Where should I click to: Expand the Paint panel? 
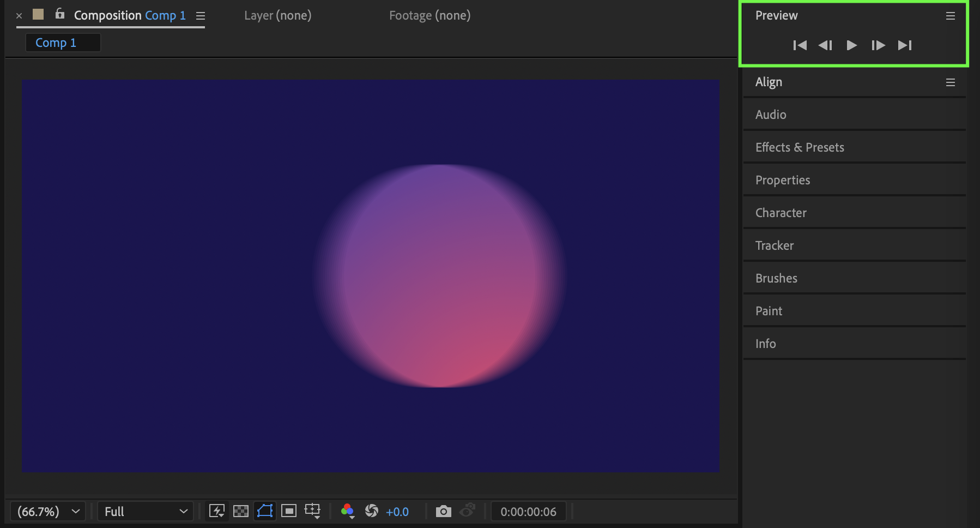[x=855, y=311]
